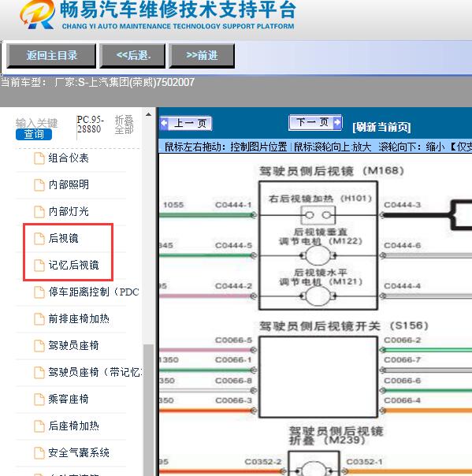The width and height of the screenshot is (472, 476).
Task: Click connector label C0066-7
Action: point(403,360)
